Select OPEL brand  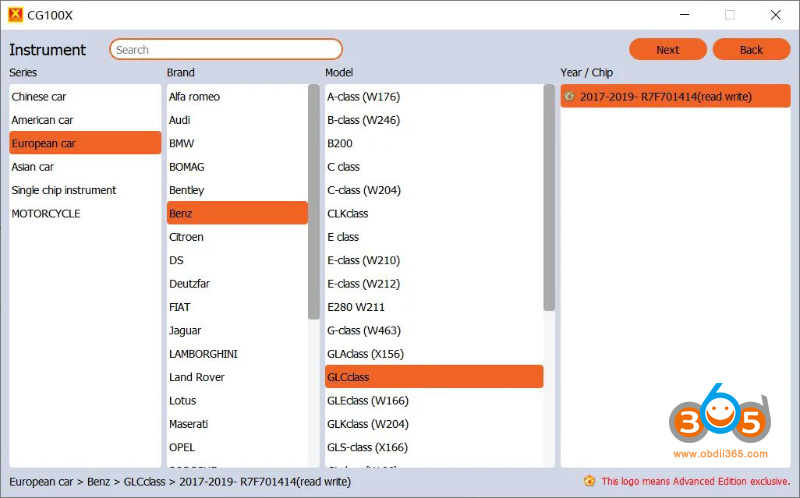(x=237, y=447)
